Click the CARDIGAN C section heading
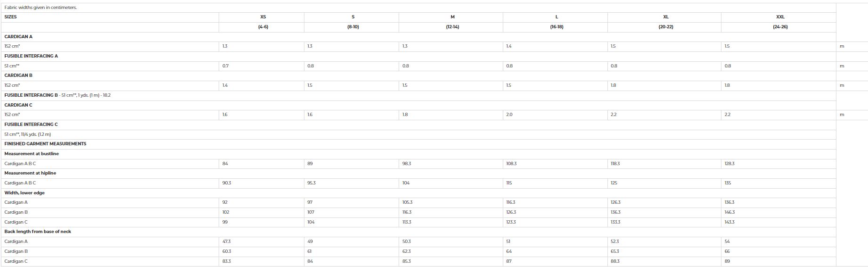 18,105
